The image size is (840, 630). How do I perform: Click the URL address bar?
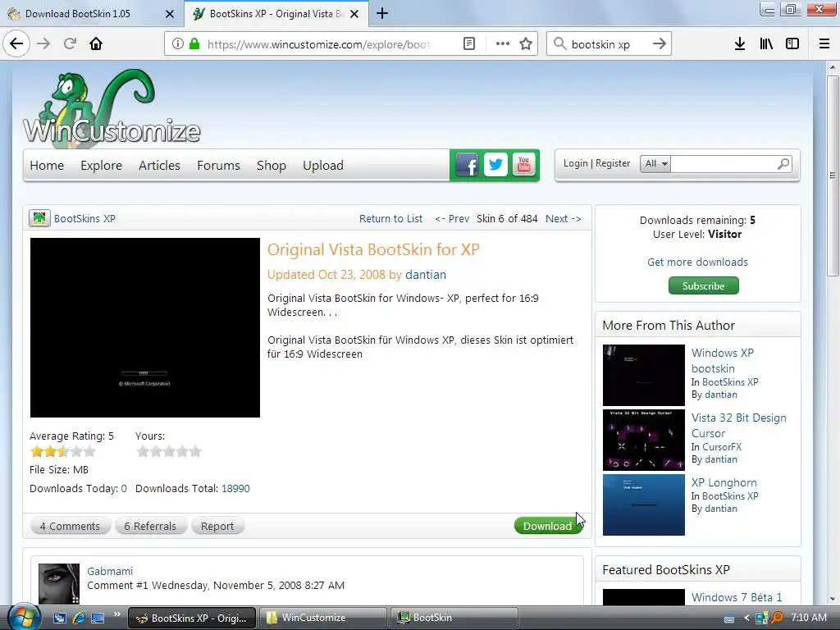[318, 44]
